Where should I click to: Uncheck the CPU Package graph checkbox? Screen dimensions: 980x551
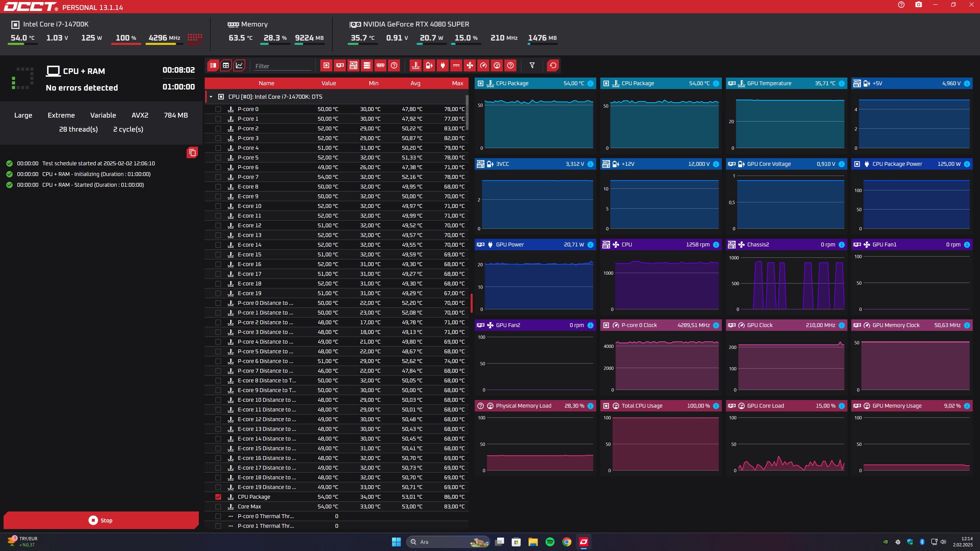[218, 497]
